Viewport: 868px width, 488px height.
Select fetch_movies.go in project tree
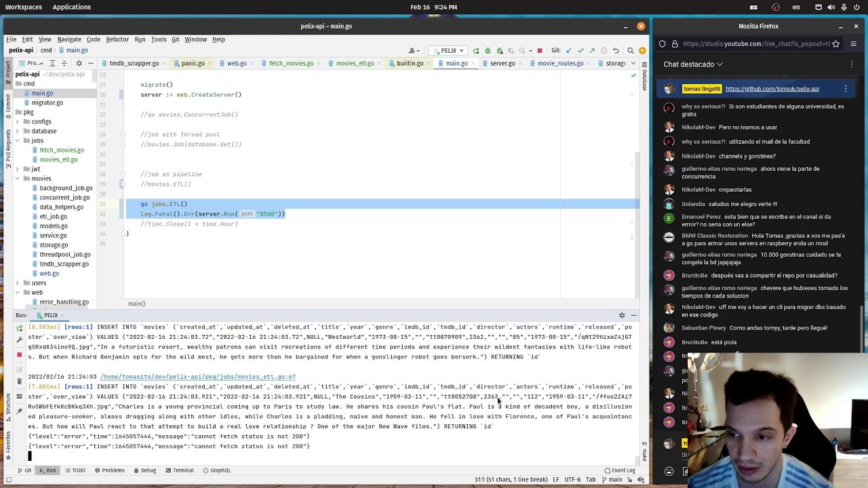(x=61, y=150)
